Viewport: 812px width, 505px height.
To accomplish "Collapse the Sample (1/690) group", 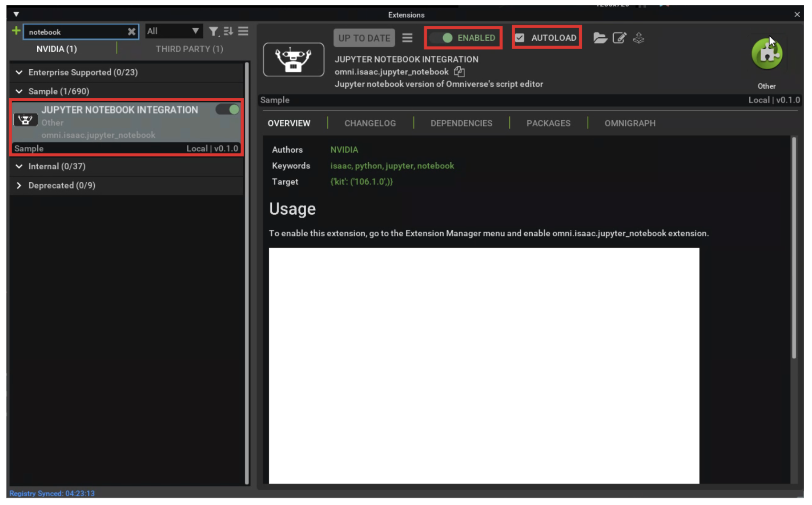I will [19, 91].
